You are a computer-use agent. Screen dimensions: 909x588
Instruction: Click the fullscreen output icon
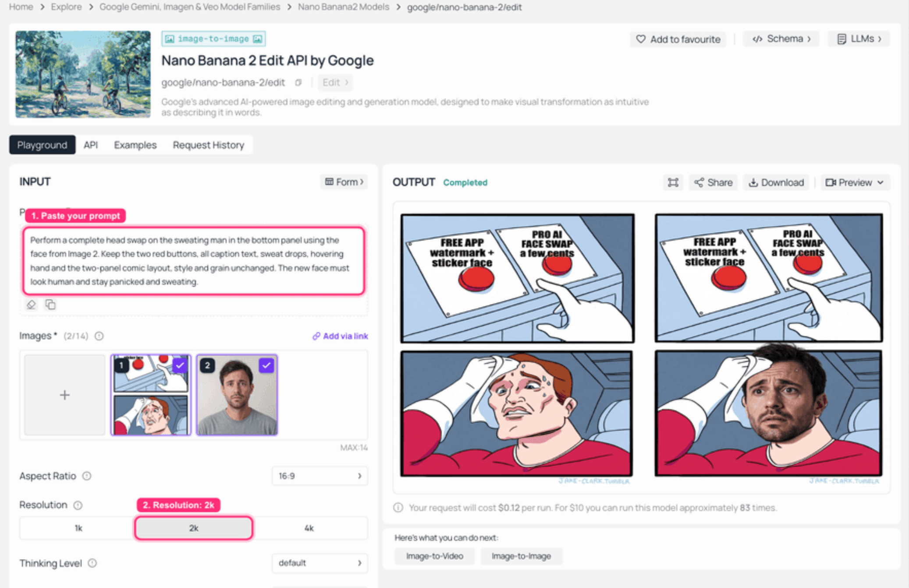[673, 182]
